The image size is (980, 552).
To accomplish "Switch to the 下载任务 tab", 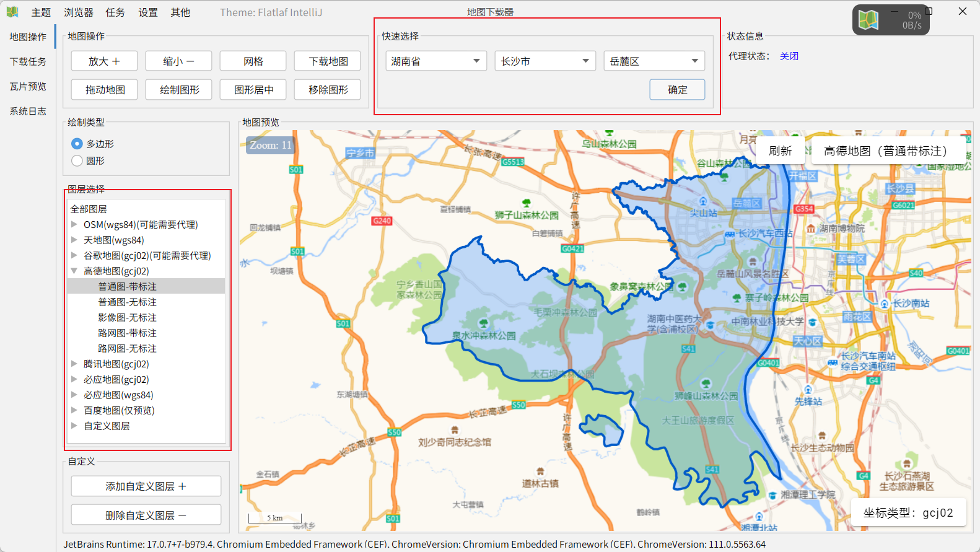I will click(x=28, y=61).
